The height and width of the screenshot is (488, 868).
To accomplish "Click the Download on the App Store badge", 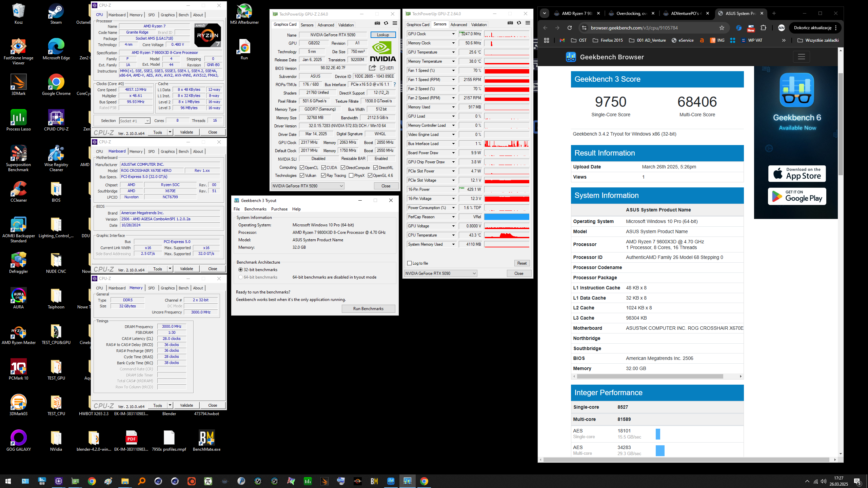I will [797, 174].
